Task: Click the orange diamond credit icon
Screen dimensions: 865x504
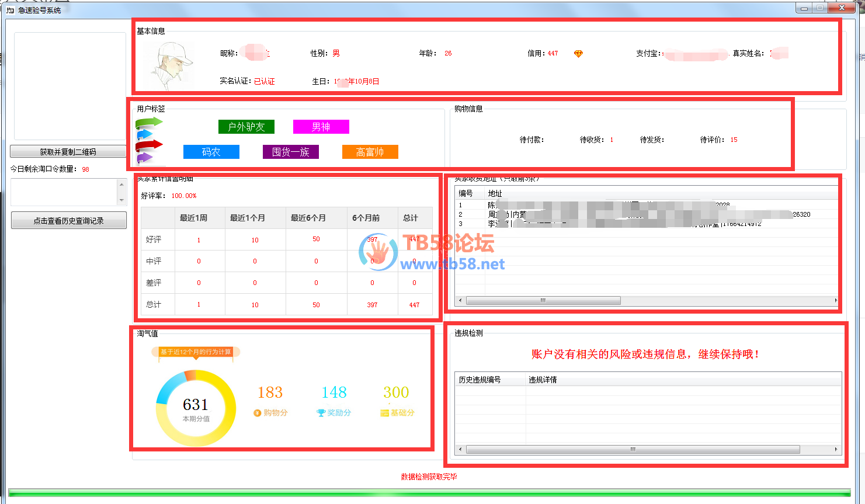Action: (x=578, y=54)
